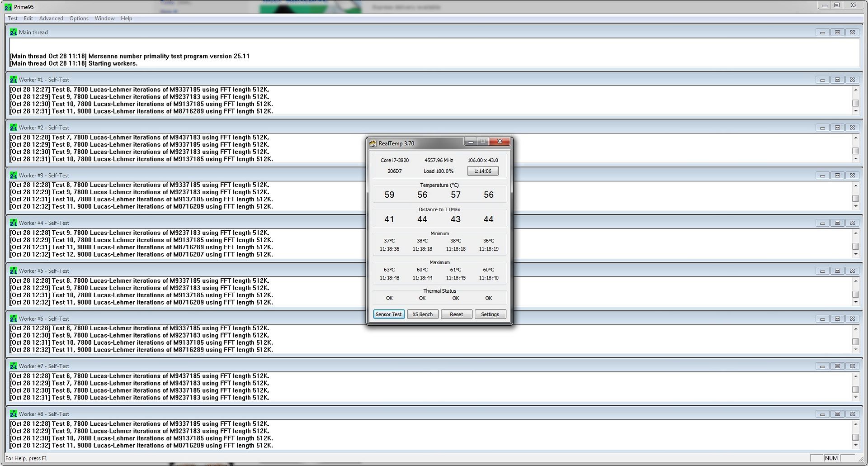Click the 'Load 100.0%' readout in RealTemp
This screenshot has width=868, height=466.
(x=439, y=171)
